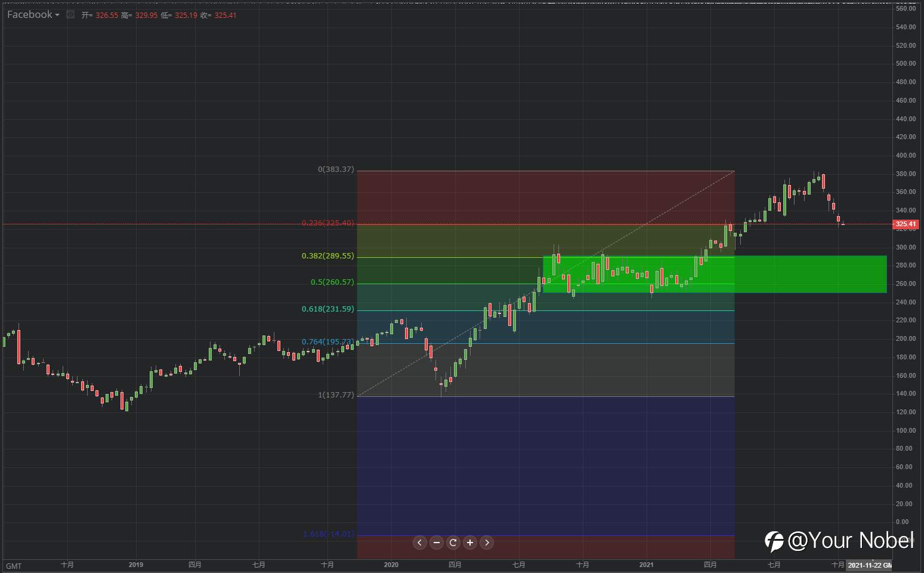Pan the chart right with the arrow button

[487, 543]
